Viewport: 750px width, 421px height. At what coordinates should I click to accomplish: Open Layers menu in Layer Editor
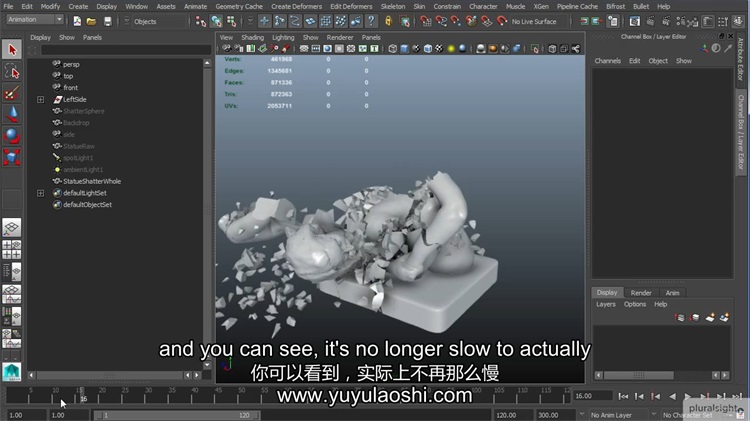point(606,304)
